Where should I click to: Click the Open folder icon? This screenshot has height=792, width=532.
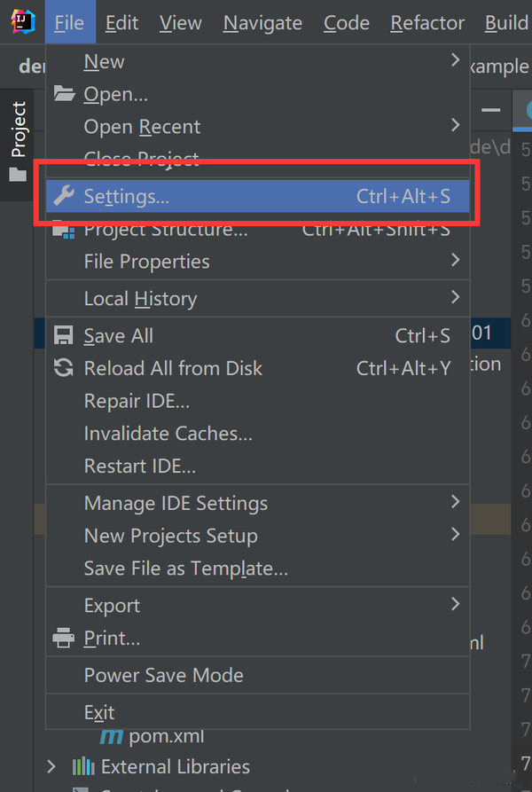click(64, 94)
